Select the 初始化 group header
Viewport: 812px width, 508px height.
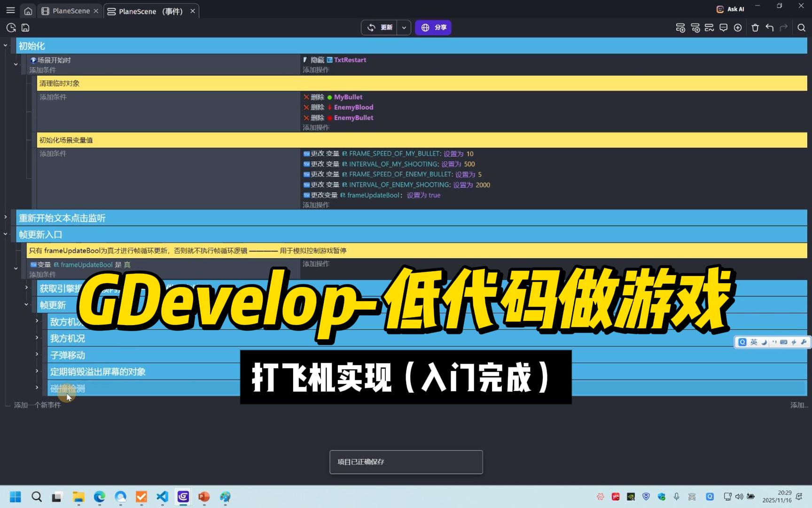(x=412, y=46)
